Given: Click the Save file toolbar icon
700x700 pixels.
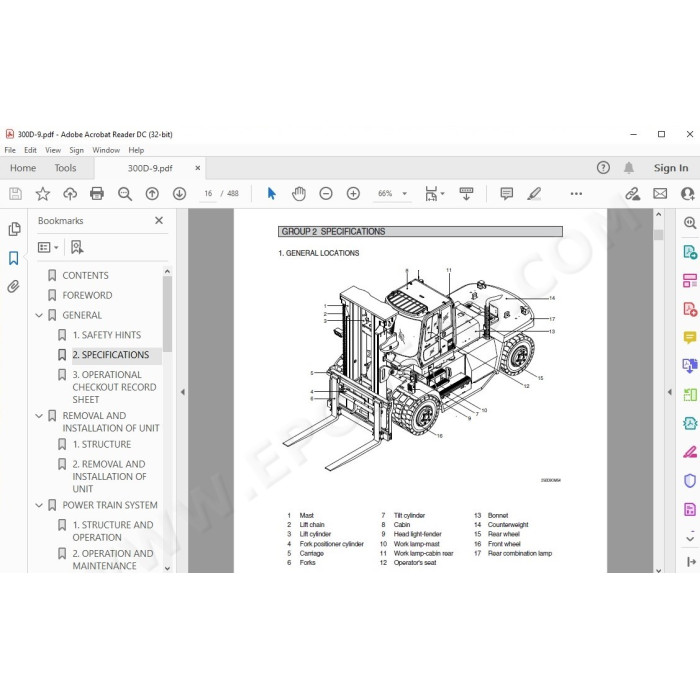Looking at the screenshot, I should tap(15, 193).
